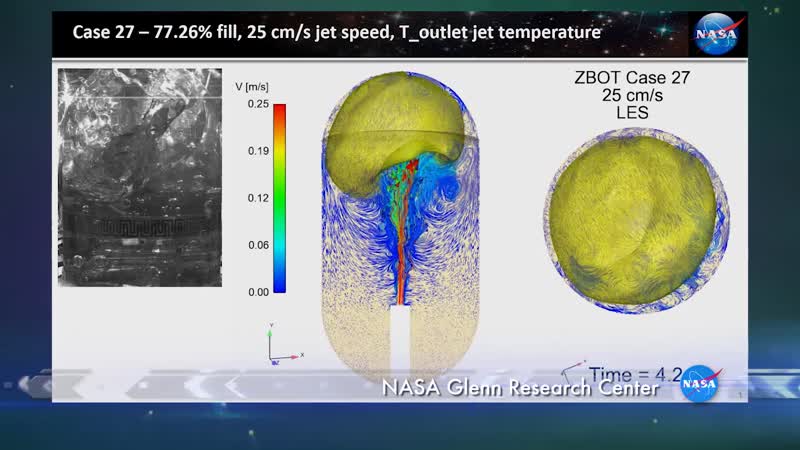The width and height of the screenshot is (800, 450).
Task: Click the velocity color legend bar
Action: (x=280, y=198)
